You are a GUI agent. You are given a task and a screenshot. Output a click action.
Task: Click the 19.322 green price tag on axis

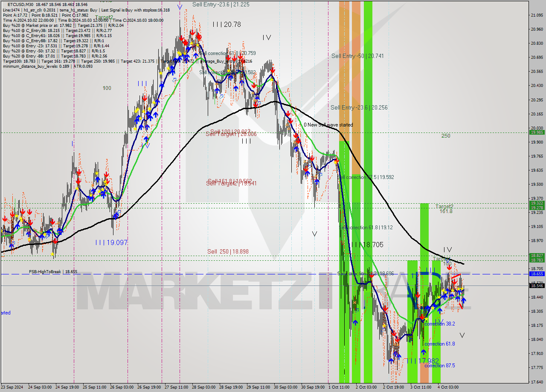point(537,203)
